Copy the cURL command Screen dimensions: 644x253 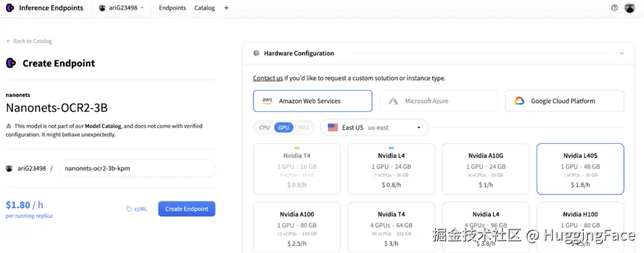tap(137, 209)
